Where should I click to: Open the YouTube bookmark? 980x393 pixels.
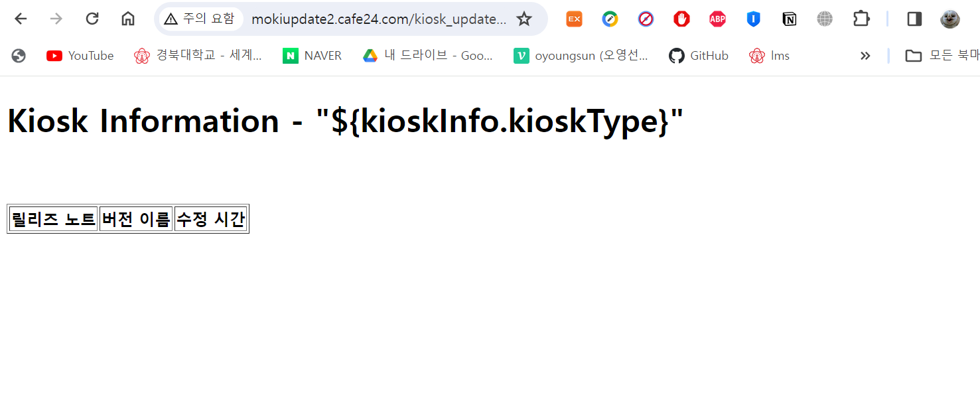(x=80, y=56)
